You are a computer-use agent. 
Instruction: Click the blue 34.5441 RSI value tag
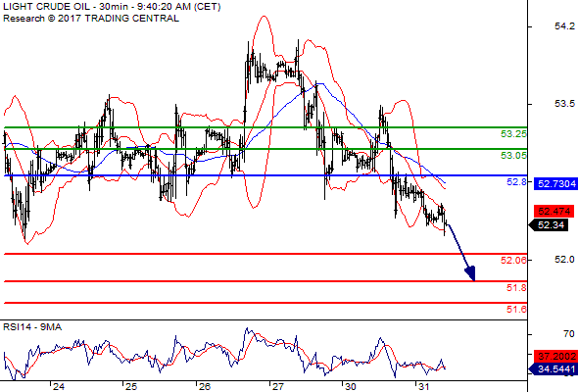pos(553,368)
